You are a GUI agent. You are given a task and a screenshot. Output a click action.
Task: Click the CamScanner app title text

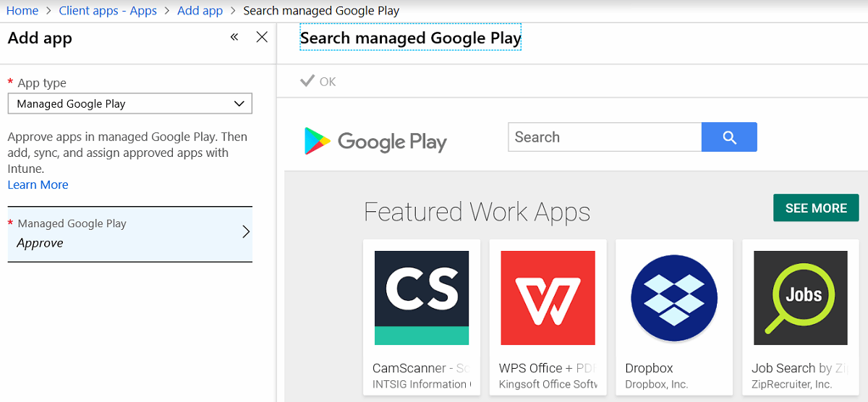(421, 368)
